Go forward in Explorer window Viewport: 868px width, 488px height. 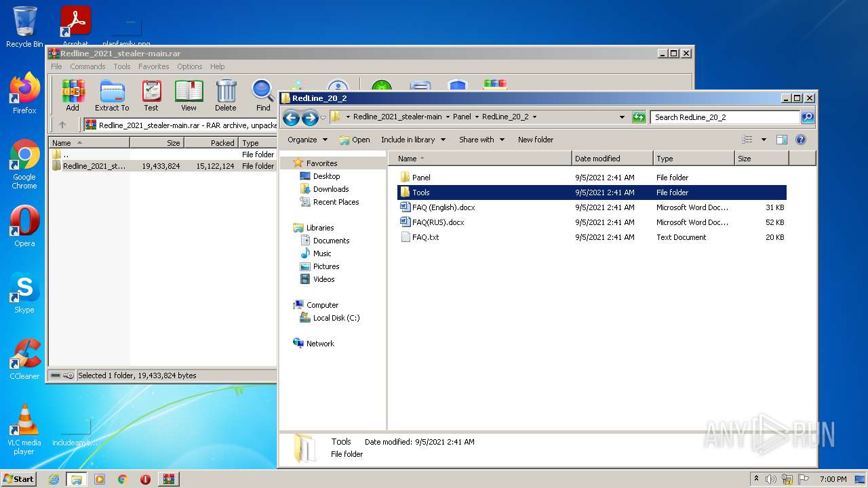coord(310,117)
